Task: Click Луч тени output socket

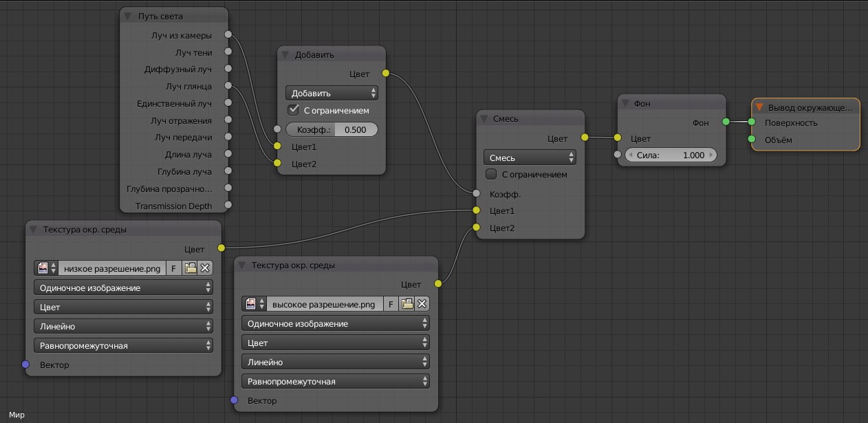Action: click(x=228, y=52)
